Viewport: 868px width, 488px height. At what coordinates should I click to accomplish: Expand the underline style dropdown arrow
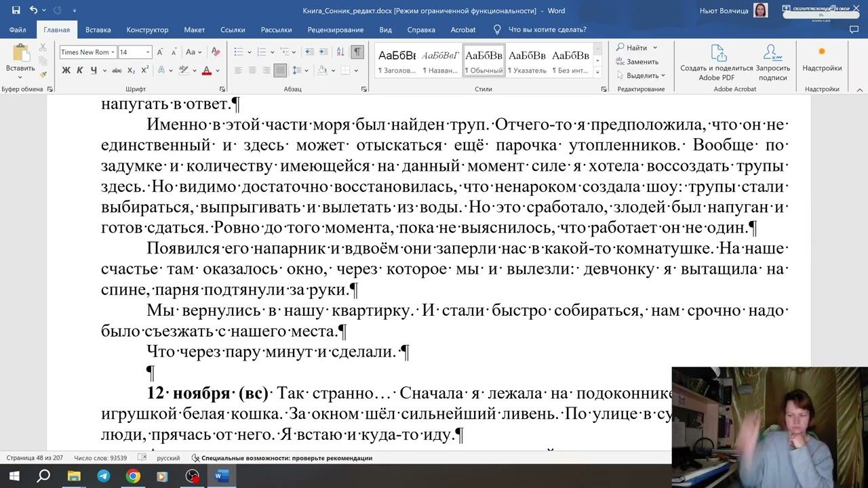coord(104,70)
